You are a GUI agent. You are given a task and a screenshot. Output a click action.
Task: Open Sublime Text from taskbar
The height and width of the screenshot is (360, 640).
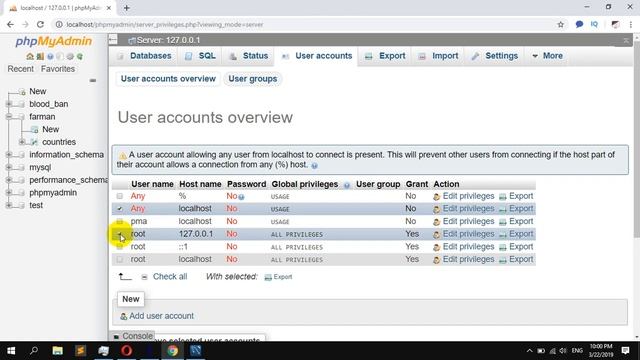click(80, 351)
